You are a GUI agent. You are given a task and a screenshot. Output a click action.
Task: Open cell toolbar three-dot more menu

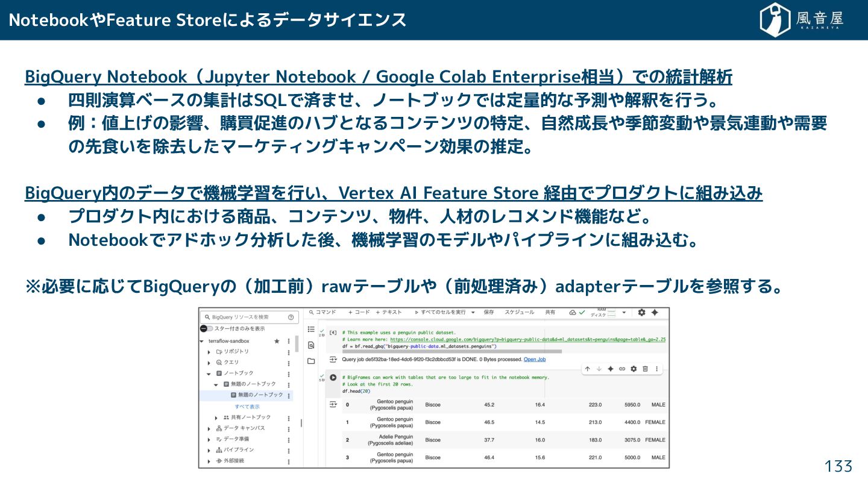(x=656, y=369)
